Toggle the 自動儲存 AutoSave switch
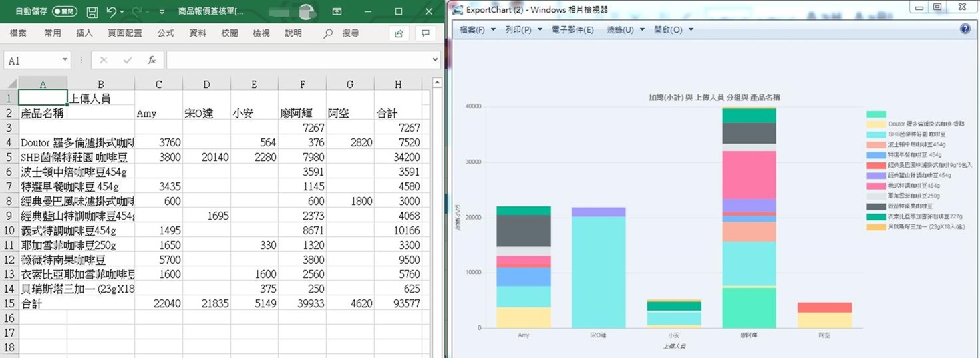This screenshot has height=358, width=980. (x=64, y=12)
